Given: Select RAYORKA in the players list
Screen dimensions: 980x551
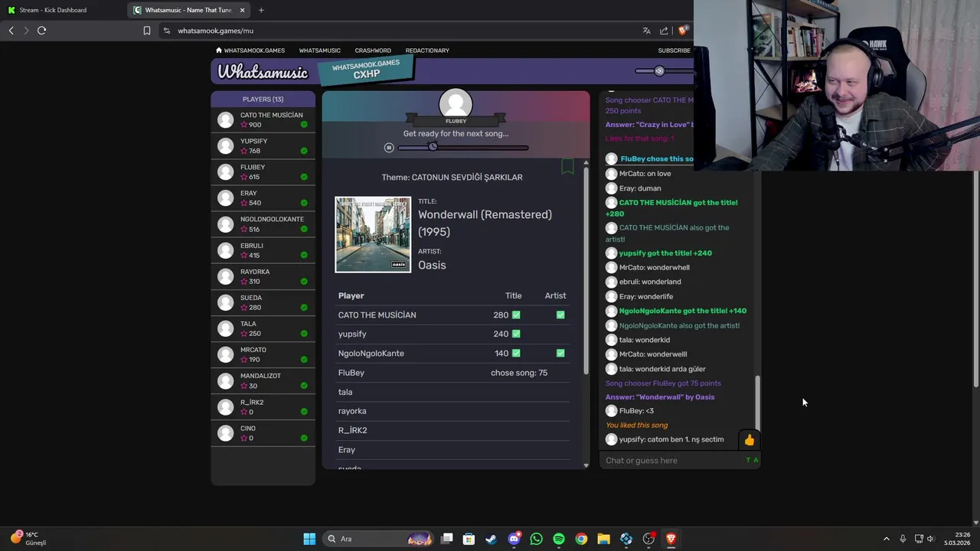Looking at the screenshot, I should (263, 276).
